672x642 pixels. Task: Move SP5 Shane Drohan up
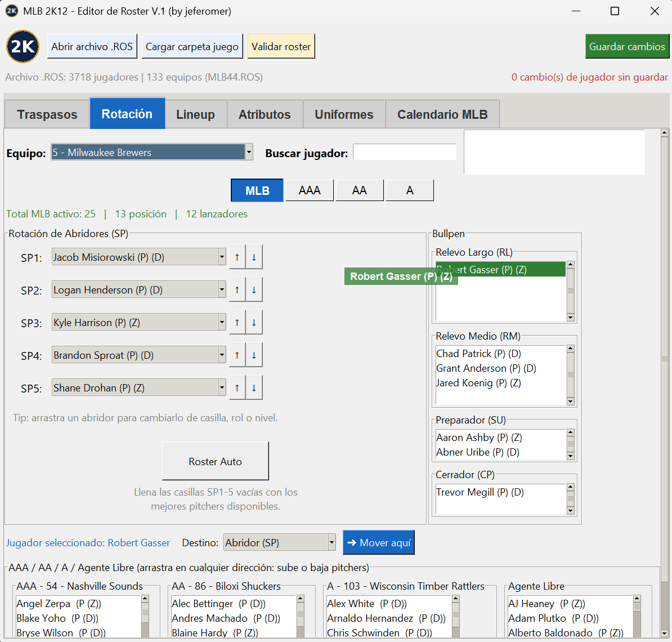237,387
